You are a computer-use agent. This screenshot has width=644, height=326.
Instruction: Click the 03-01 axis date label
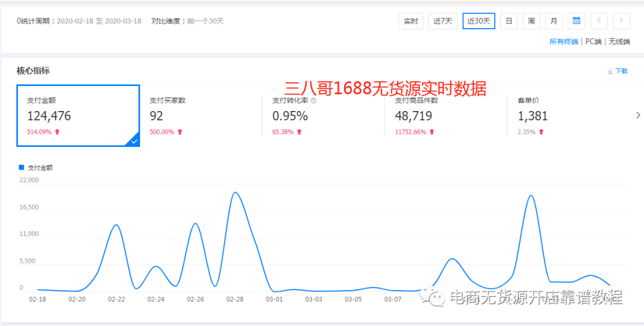pyautogui.click(x=274, y=299)
